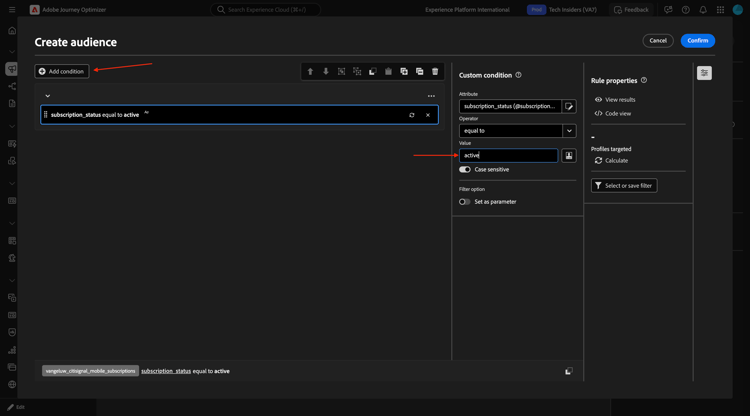The width and height of the screenshot is (750, 416).
Task: Toggle the rule properties settings panel icon
Action: [x=704, y=73]
